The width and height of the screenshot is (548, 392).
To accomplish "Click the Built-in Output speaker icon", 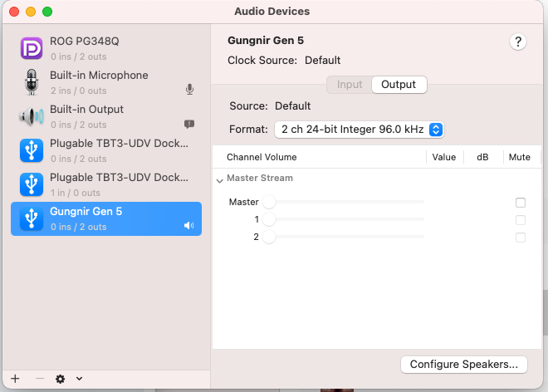I will tap(32, 116).
